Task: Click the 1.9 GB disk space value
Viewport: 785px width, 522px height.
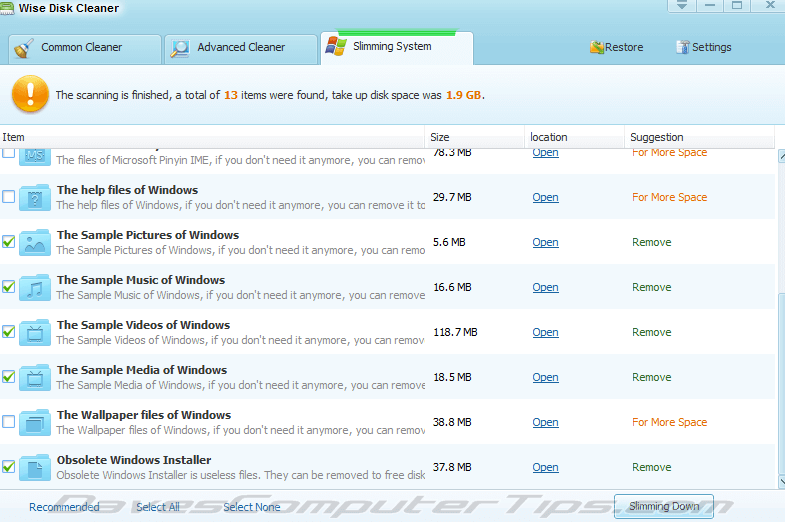Action: pyautogui.click(x=464, y=95)
